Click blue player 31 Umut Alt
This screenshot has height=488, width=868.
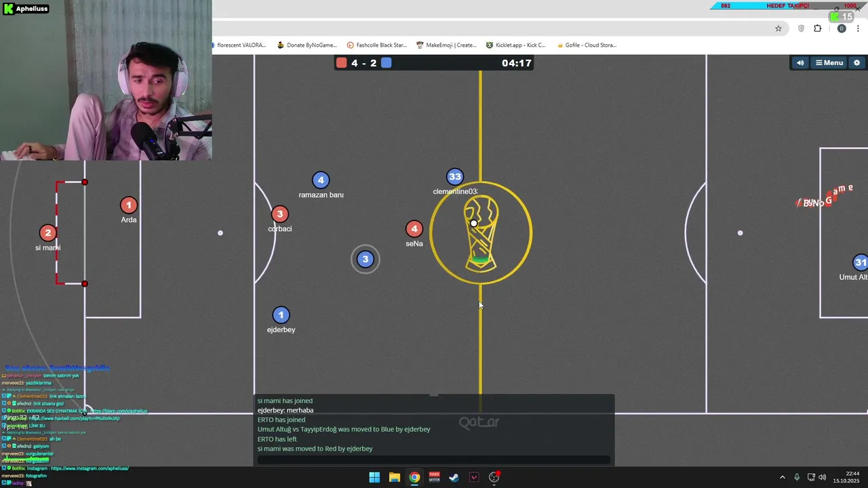(x=860, y=262)
